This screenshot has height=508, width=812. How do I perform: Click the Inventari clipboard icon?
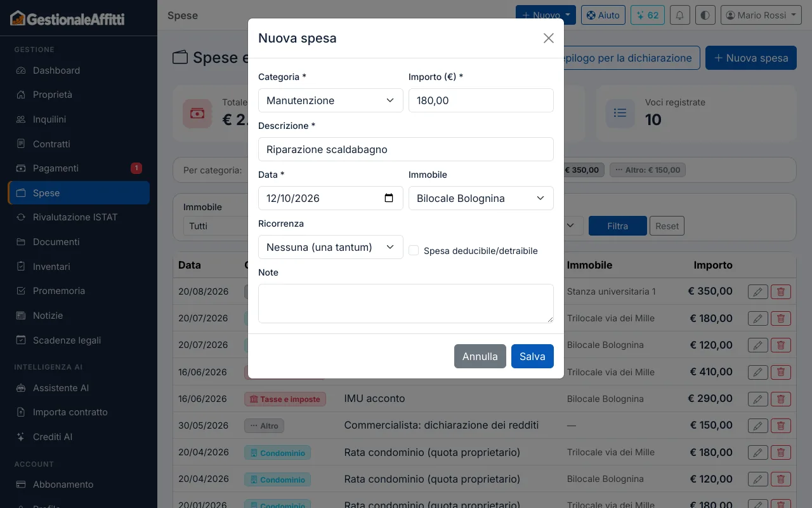point(21,267)
